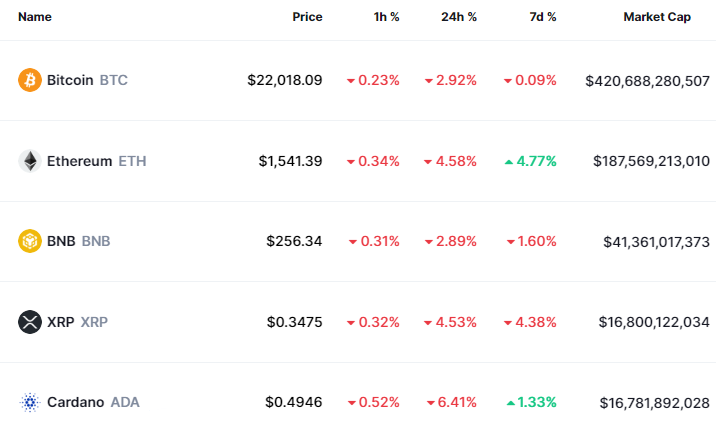Screen dimensions: 719x434
Task: Open the XRP name link
Action: [x=77, y=322]
